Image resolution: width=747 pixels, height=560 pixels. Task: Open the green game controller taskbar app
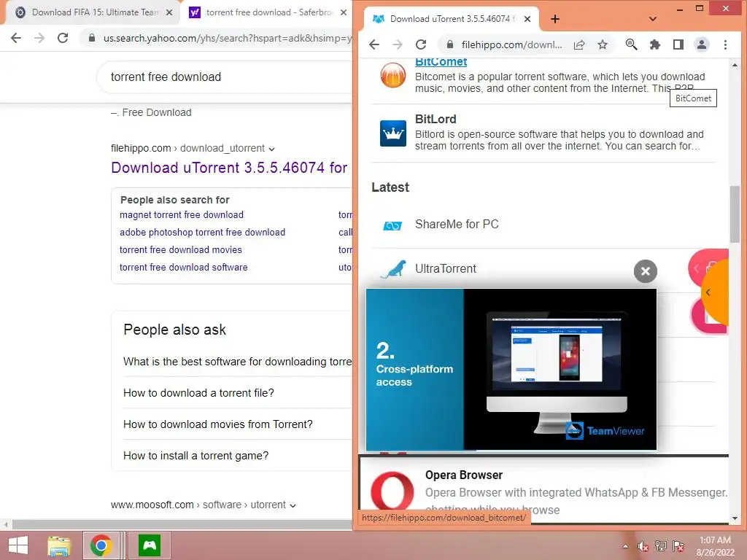pos(150,545)
